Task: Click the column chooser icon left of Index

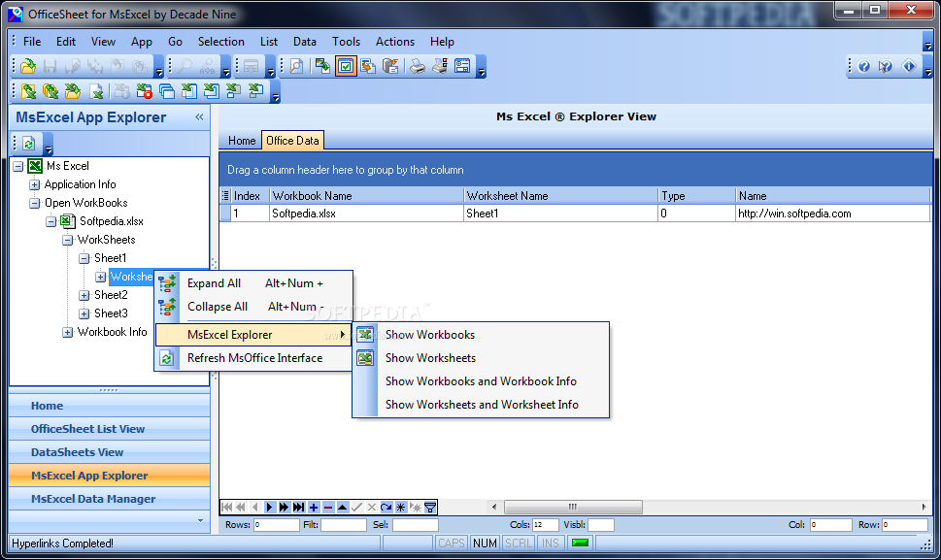Action: [225, 195]
